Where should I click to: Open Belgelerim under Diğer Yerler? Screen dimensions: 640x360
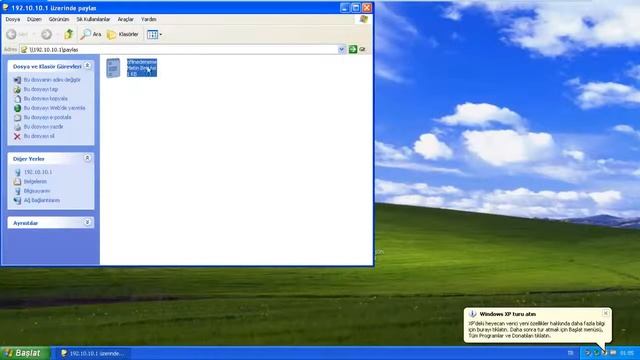[x=35, y=182]
